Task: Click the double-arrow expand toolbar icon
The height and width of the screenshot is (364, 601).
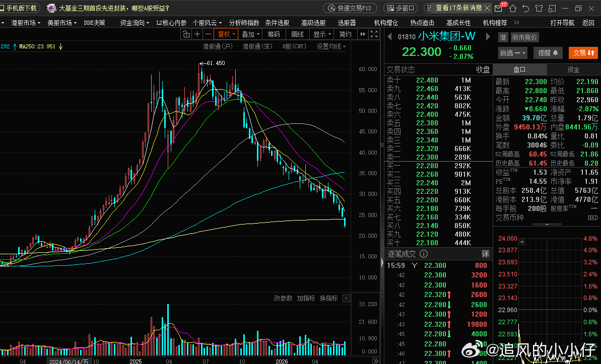Action: coord(363,34)
